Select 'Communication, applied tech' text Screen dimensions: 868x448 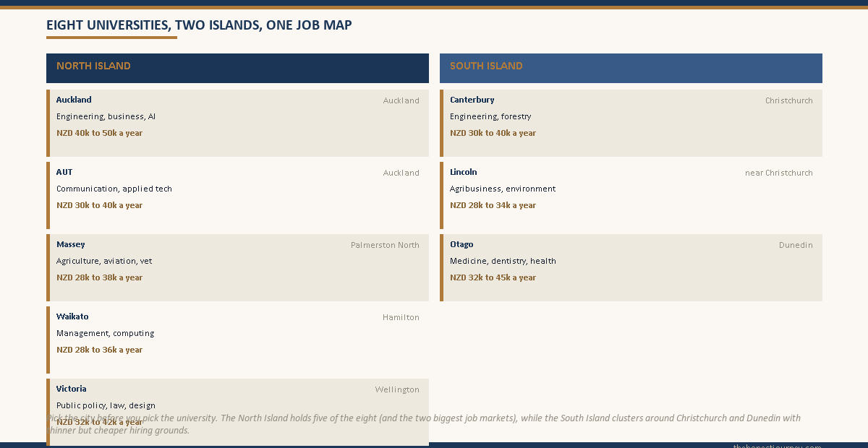pyautogui.click(x=114, y=189)
